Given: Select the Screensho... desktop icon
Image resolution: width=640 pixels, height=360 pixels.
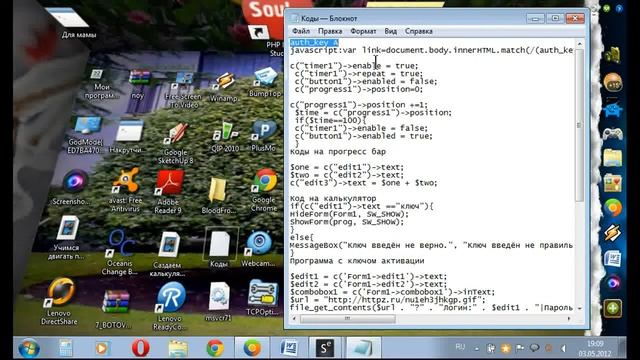Looking at the screenshot, I should [73, 188].
